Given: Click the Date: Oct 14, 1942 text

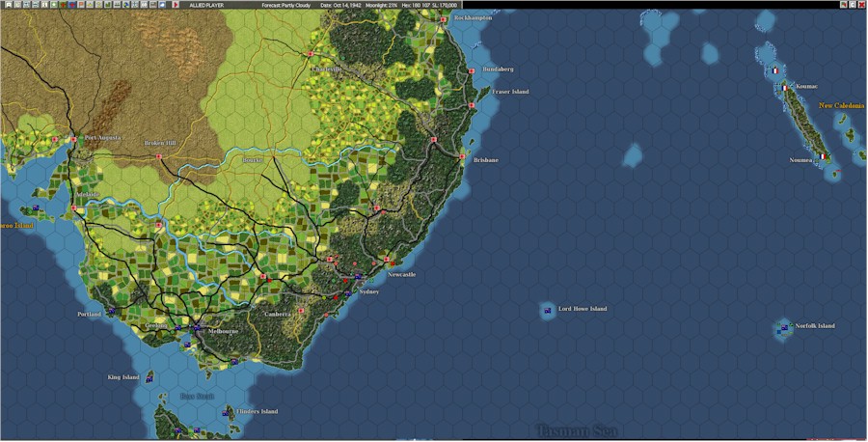Looking at the screenshot, I should click(x=340, y=5).
